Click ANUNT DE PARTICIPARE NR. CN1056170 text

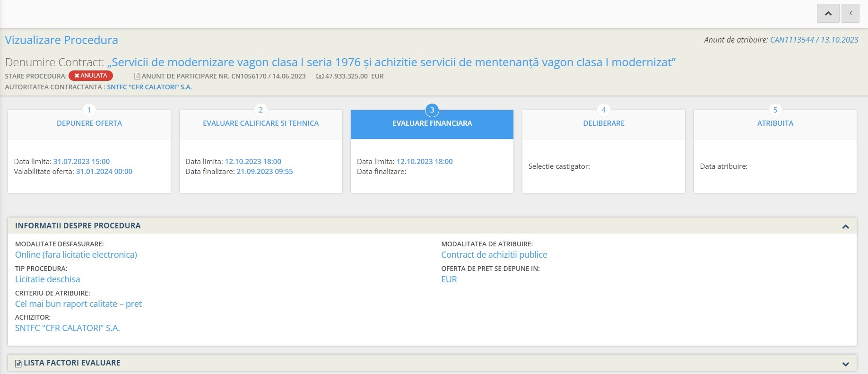coord(224,76)
